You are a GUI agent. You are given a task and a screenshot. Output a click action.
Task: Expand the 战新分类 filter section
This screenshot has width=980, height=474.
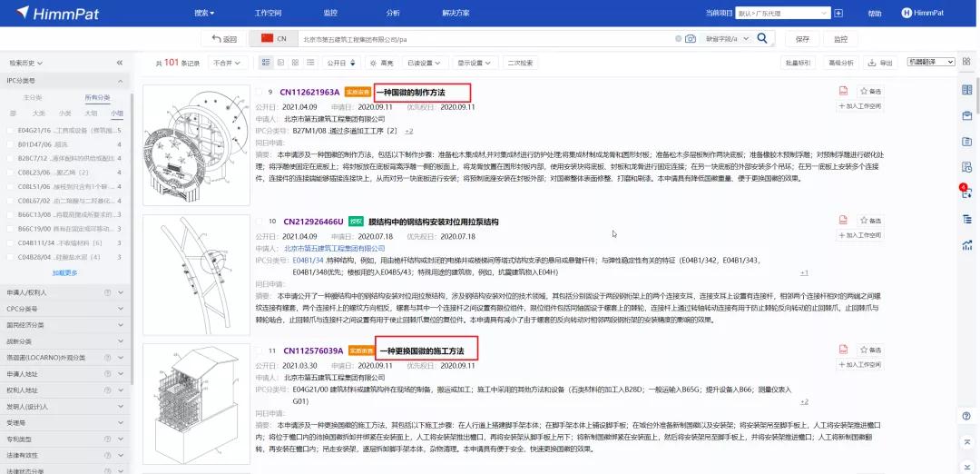[x=65, y=341]
